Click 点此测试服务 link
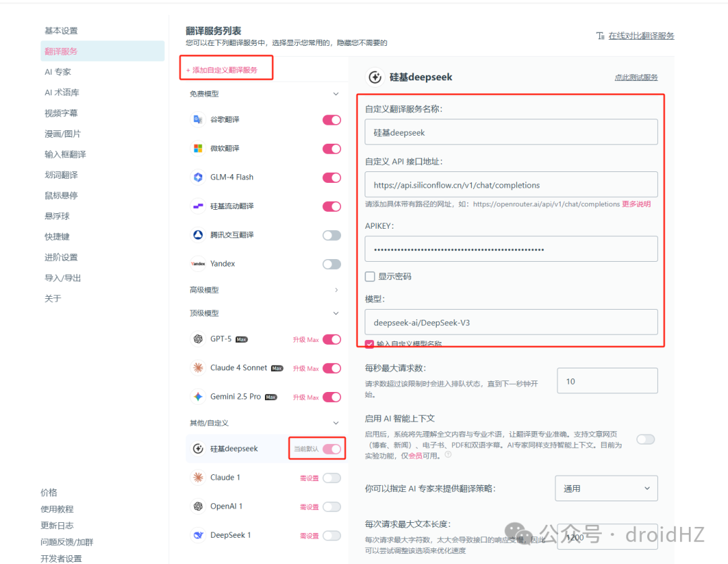 pos(636,77)
